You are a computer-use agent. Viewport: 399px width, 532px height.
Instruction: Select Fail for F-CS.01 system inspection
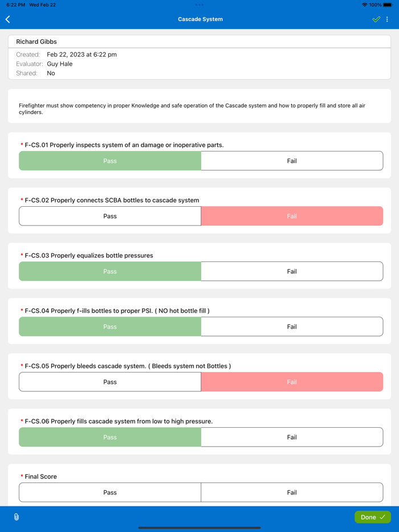[x=292, y=161]
